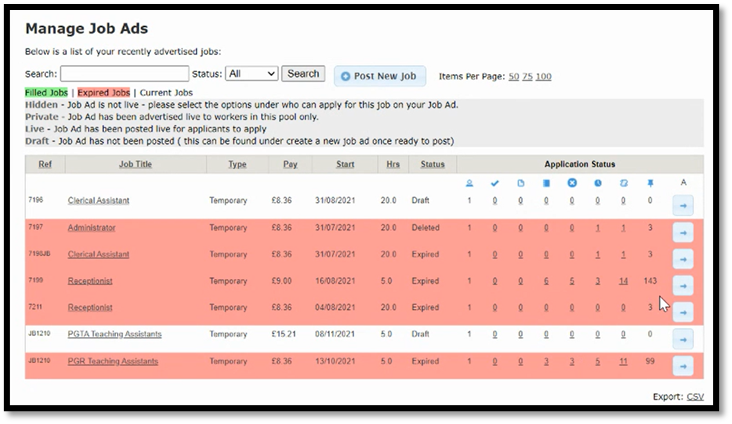Click the circled X rejected icon
The image size is (732, 424).
[x=572, y=183]
